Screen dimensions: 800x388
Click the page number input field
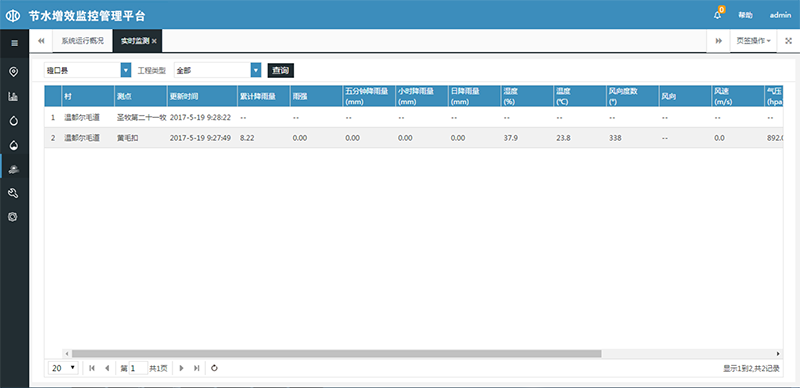click(x=138, y=368)
